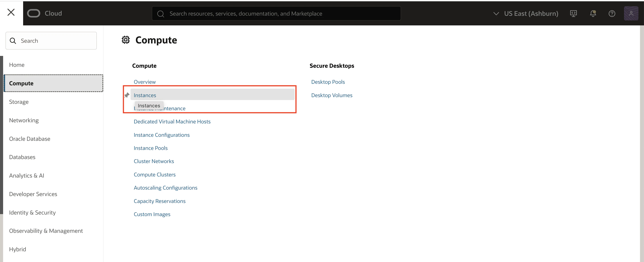Click the magnifier icon in top search bar
This screenshot has width=644, height=262.
click(x=161, y=14)
